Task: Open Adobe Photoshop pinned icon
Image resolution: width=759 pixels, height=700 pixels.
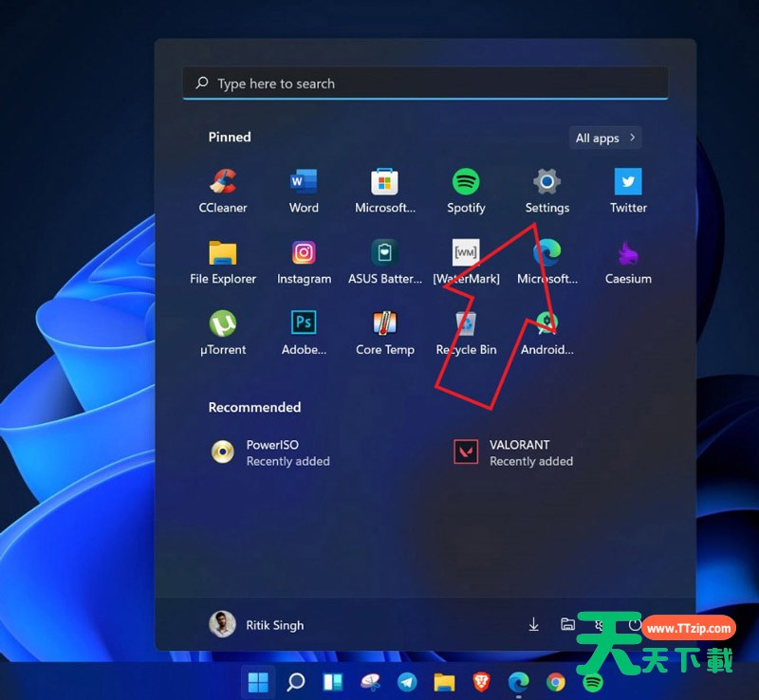Action: pyautogui.click(x=304, y=332)
